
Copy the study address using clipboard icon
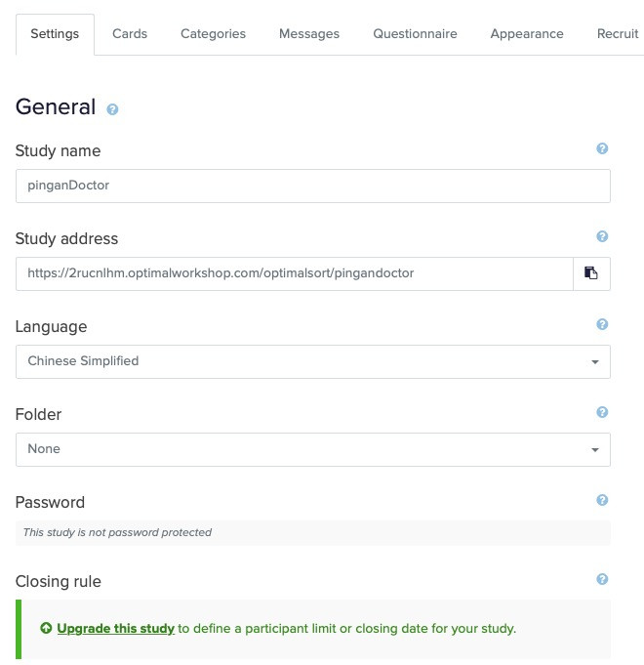(591, 273)
